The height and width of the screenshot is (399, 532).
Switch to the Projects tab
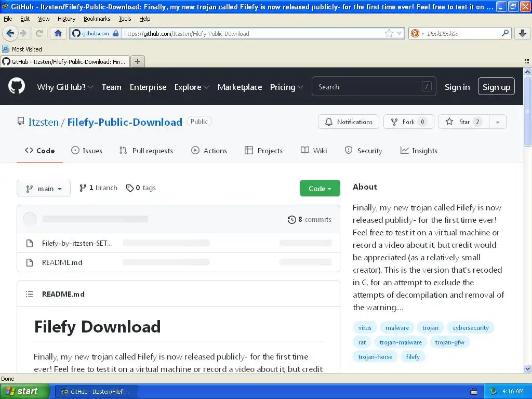pyautogui.click(x=263, y=151)
